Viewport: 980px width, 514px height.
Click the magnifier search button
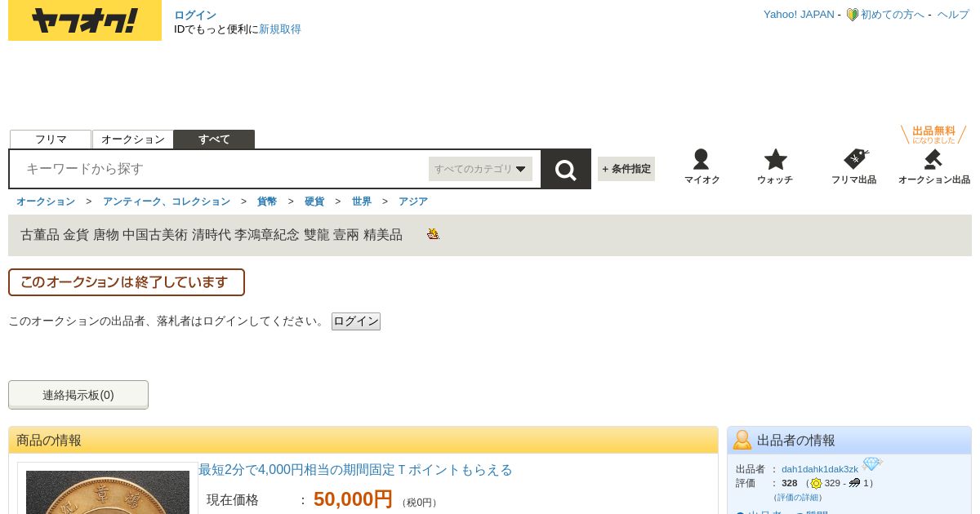click(x=566, y=169)
